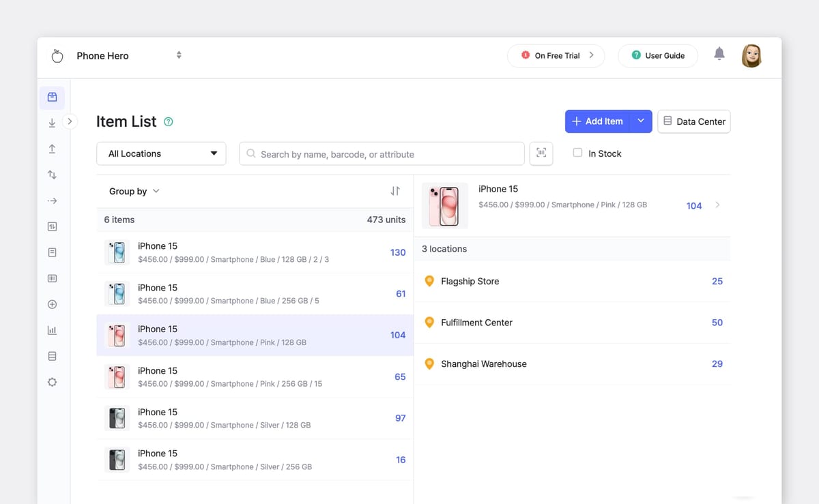Click quantity 50 for Fulfillment Center

tap(717, 323)
